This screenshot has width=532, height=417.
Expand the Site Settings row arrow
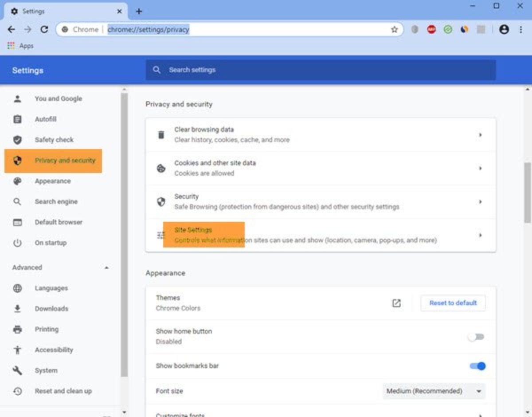point(480,235)
